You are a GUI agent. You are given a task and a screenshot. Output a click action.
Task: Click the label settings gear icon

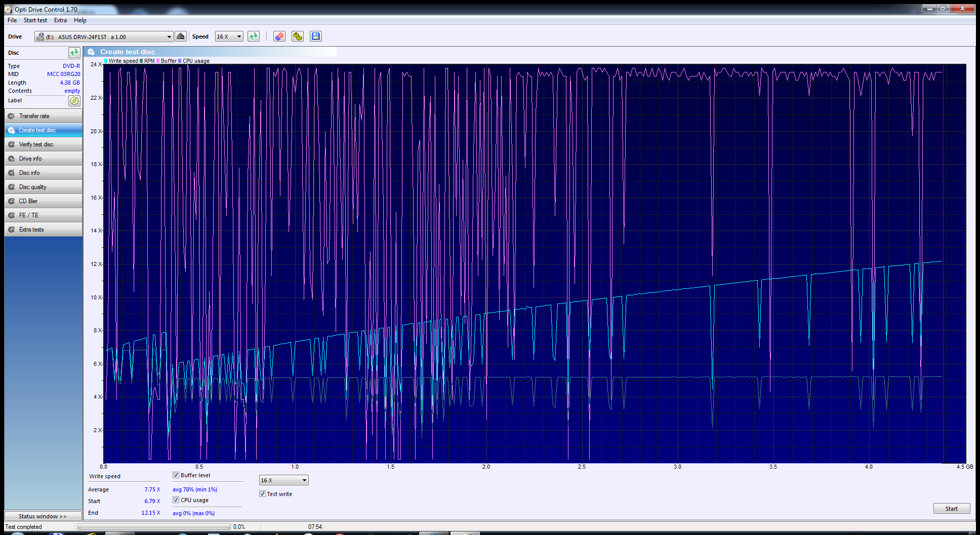tap(74, 101)
